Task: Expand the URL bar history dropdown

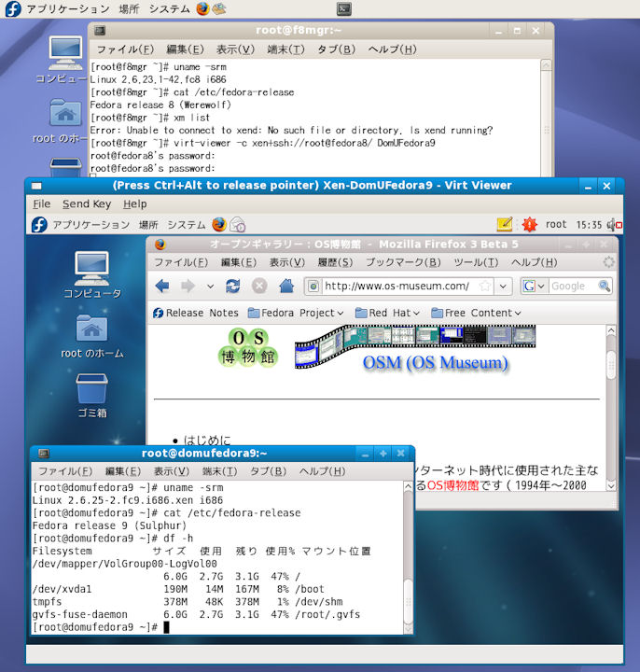Action: [503, 286]
